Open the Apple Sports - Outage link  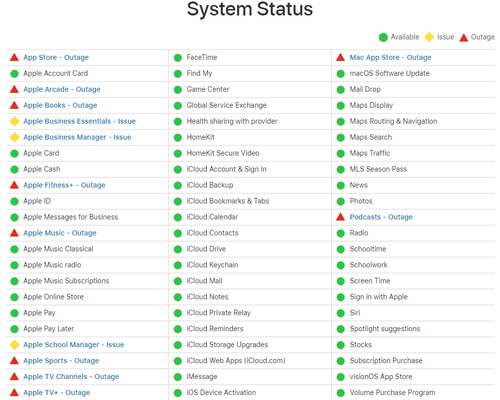[61, 361]
